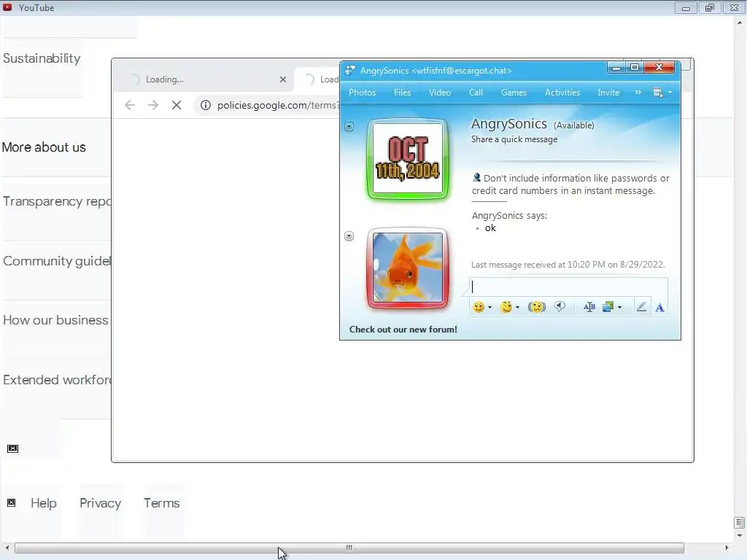747x560 pixels.
Task: Click the goldfish display picture
Action: click(407, 268)
